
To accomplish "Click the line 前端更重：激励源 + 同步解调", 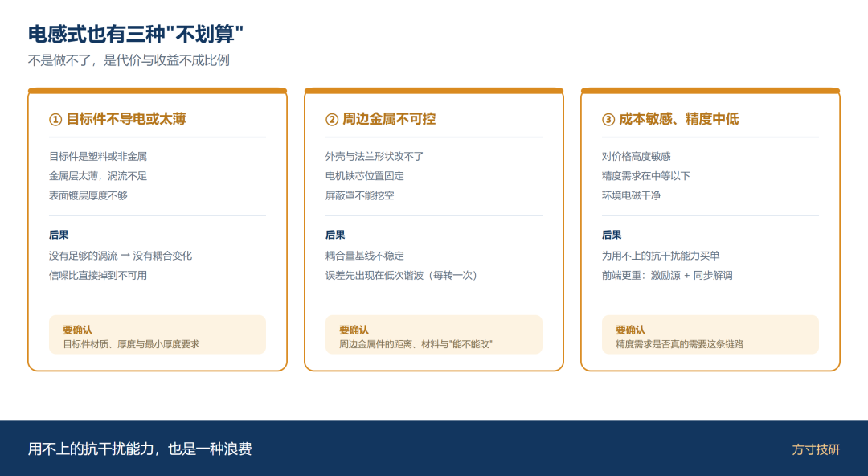I will tap(667, 276).
